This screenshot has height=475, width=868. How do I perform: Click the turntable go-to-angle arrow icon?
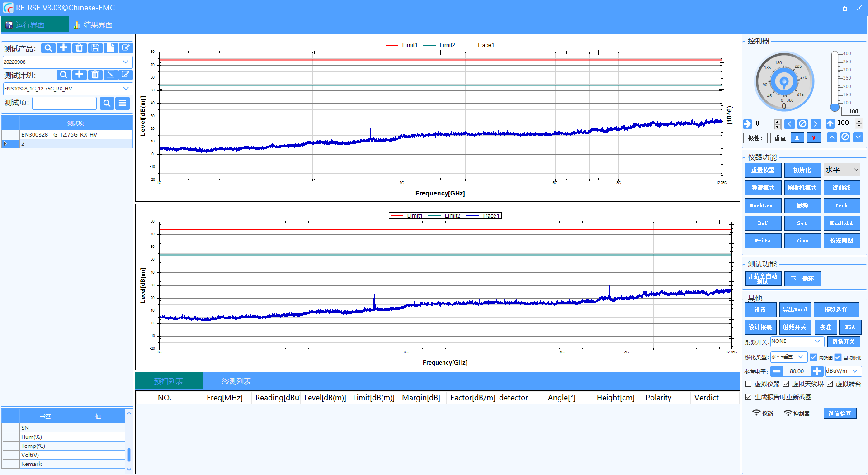coord(747,124)
